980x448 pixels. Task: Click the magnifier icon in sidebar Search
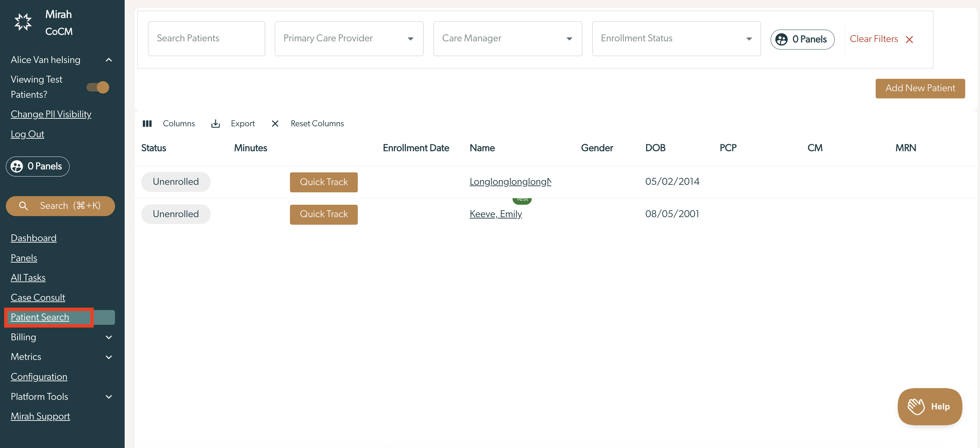[23, 206]
